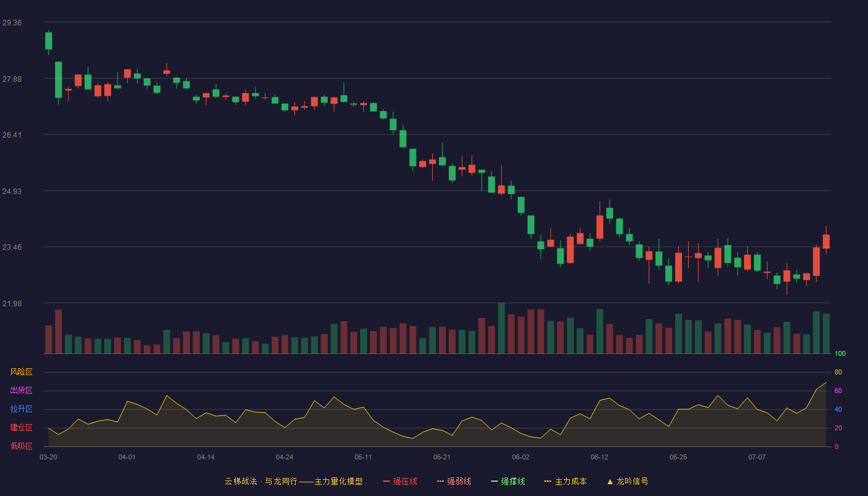
Task: Click the 06-12 date label
Action: click(x=600, y=457)
